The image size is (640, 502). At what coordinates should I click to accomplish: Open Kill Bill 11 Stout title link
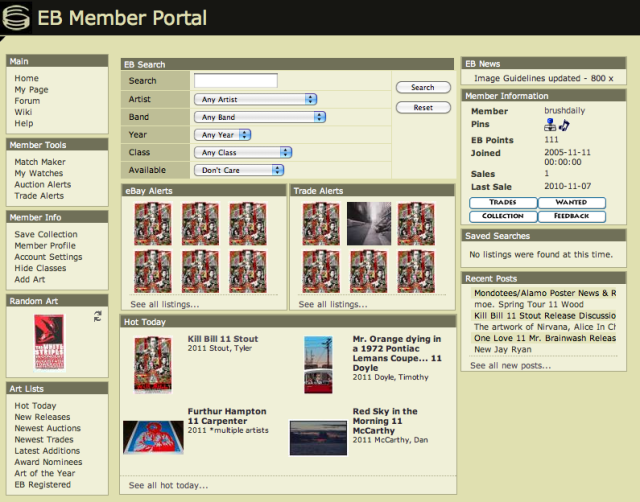pyautogui.click(x=223, y=339)
